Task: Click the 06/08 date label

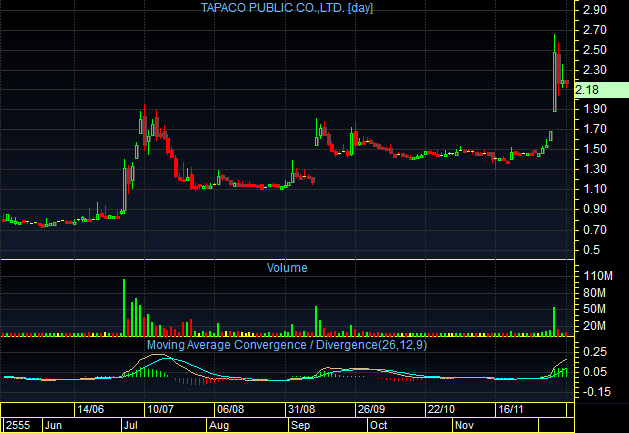Action: point(231,409)
